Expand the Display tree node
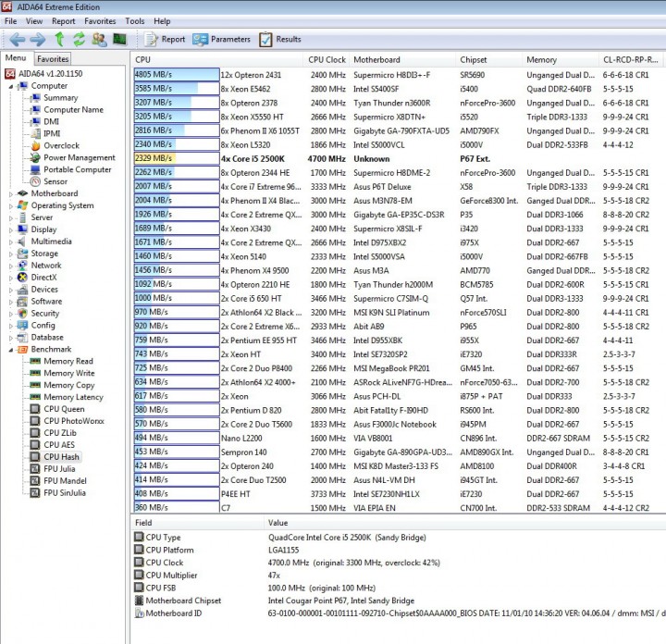The width and height of the screenshot is (666, 644). coord(10,229)
